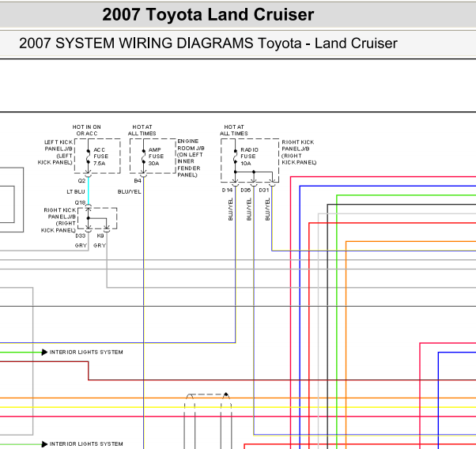Image resolution: width=476 pixels, height=449 pixels.
Task: Click the D14 connector terminal under RADIO fuse box
Action: [236, 184]
